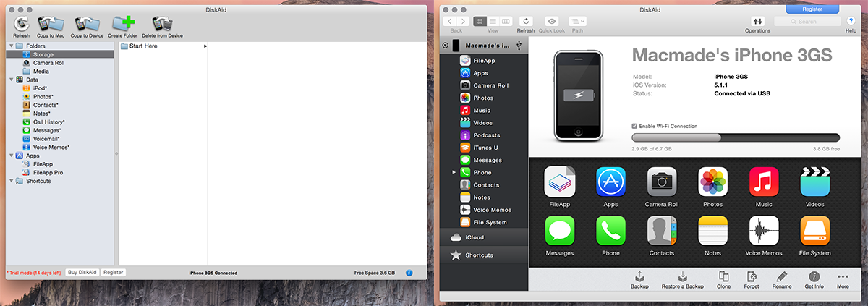Collapse the Macmade's iPhone device tree

pyautogui.click(x=446, y=46)
